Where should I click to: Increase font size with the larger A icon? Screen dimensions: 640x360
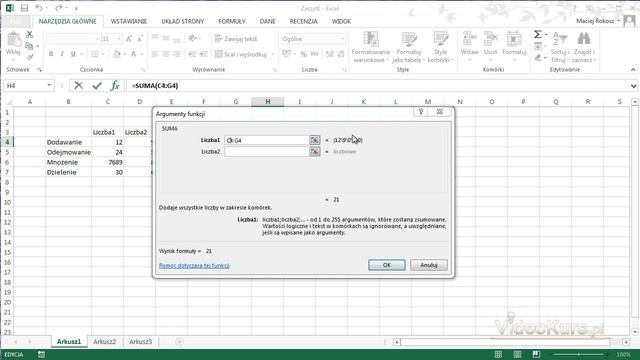[129, 39]
